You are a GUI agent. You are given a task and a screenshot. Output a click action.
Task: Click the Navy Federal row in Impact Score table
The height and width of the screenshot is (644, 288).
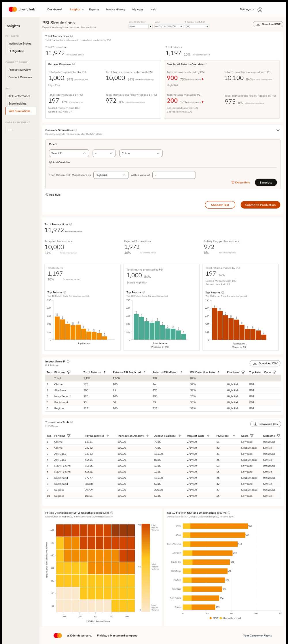pyautogui.click(x=163, y=396)
